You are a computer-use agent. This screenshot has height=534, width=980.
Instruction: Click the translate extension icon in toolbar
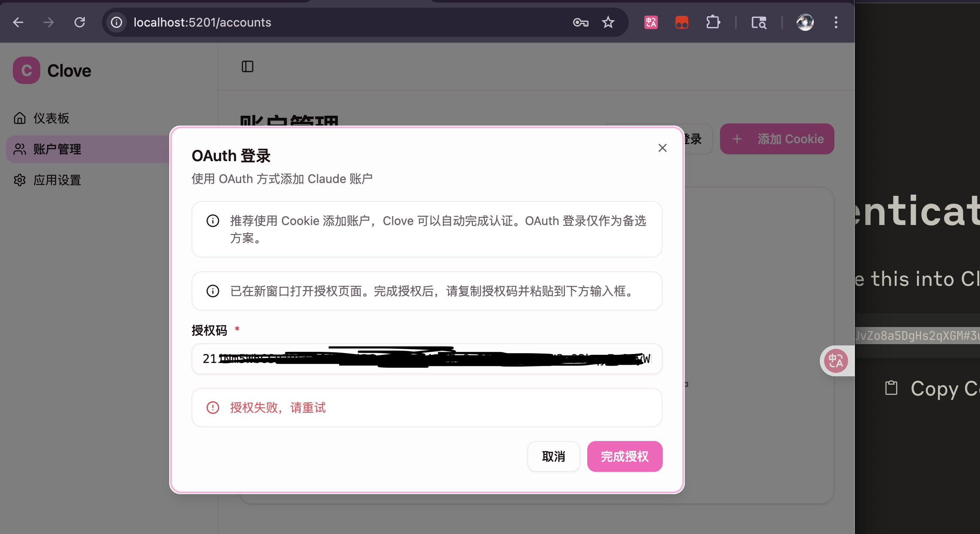point(651,22)
